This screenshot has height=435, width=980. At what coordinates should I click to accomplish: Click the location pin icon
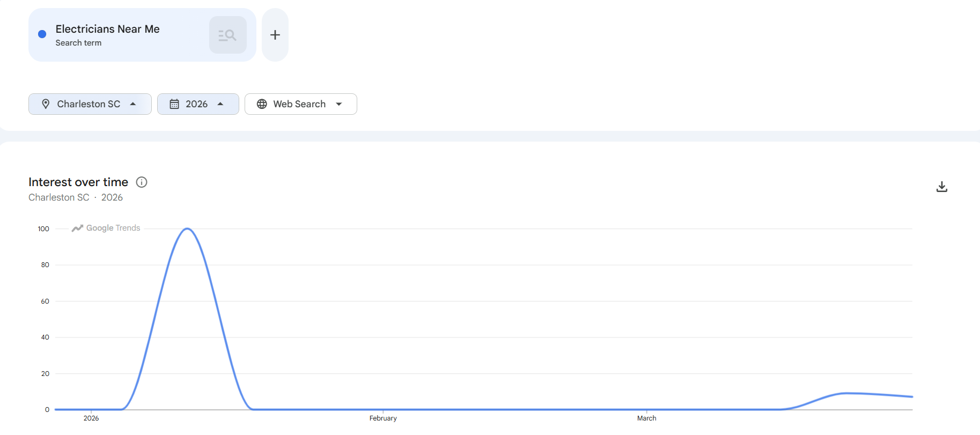click(x=46, y=104)
